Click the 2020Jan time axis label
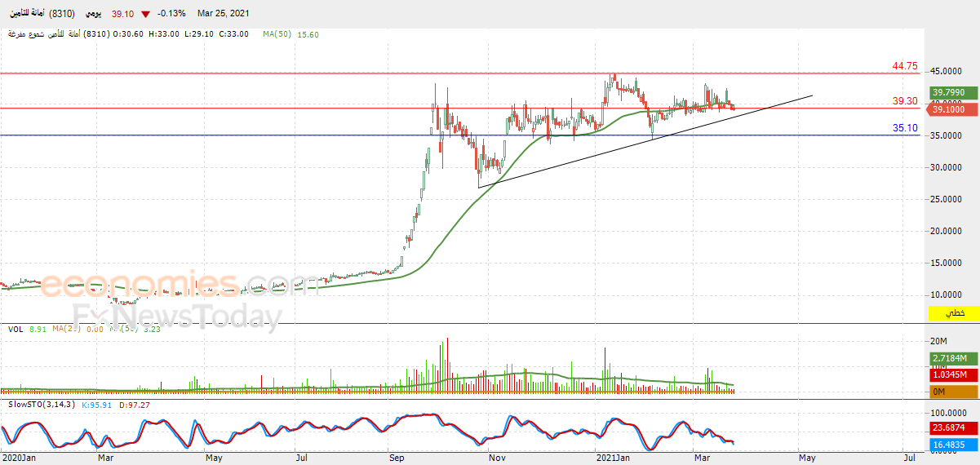The width and height of the screenshot is (980, 465). (20, 458)
